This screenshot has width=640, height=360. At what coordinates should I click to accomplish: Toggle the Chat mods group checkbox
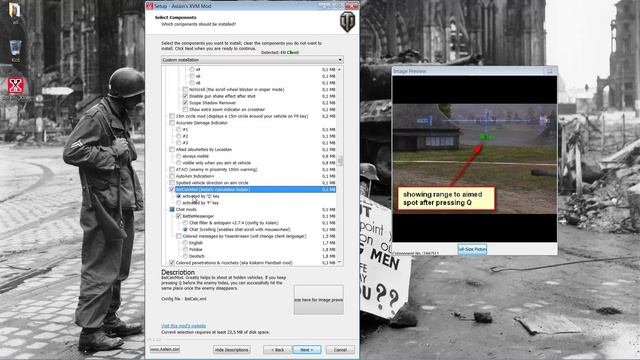pyautogui.click(x=172, y=209)
